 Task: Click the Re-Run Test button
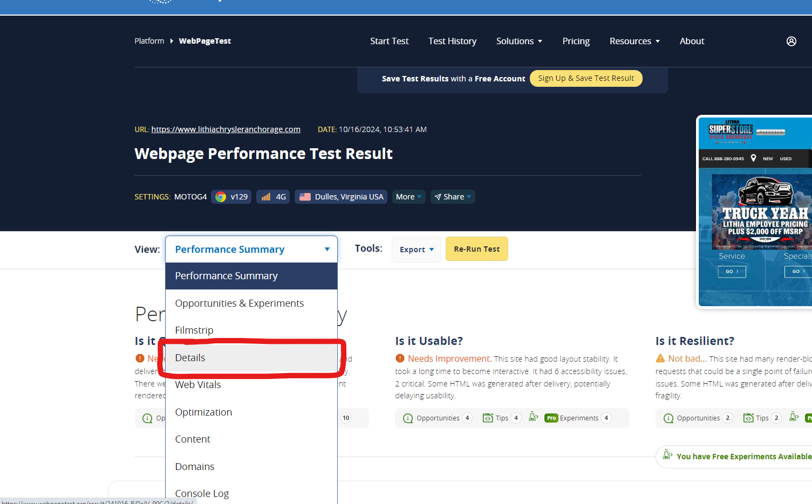(x=476, y=249)
